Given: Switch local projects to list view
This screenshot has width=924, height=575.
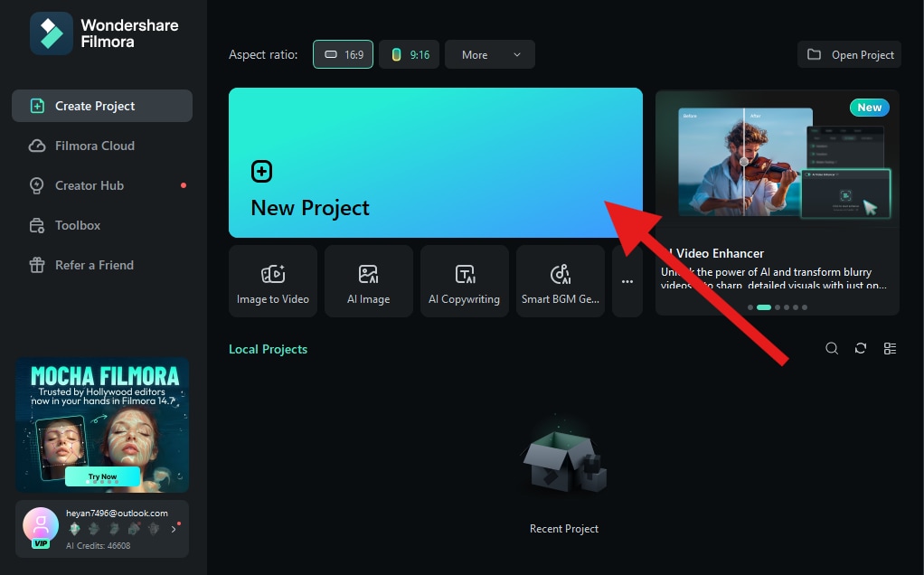Looking at the screenshot, I should point(890,348).
